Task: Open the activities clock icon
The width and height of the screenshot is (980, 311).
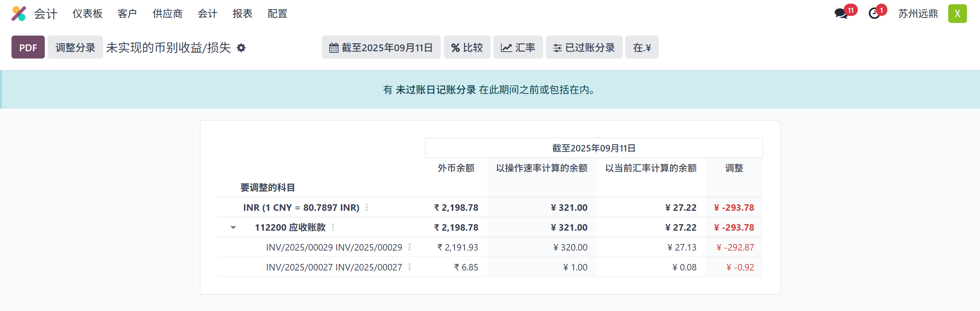Action: pyautogui.click(x=874, y=14)
